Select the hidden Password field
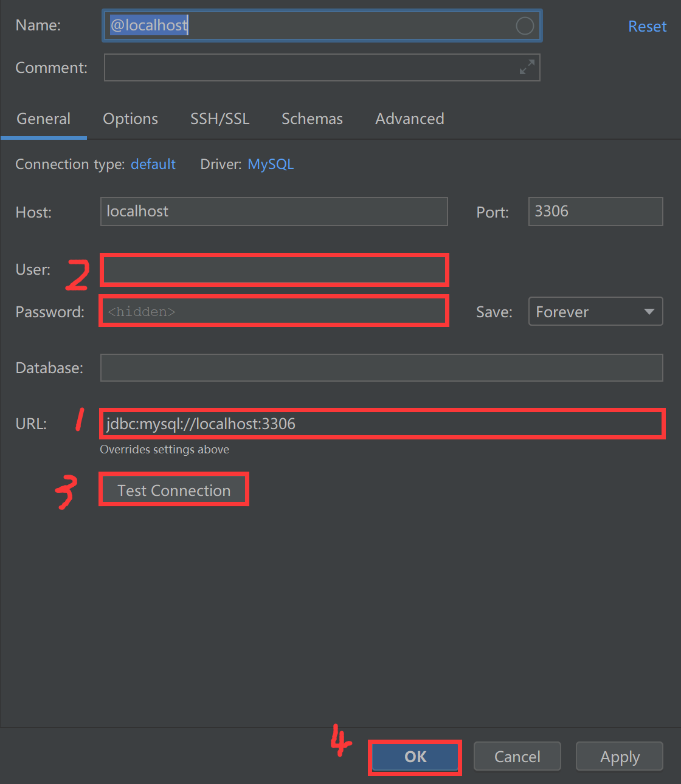 click(x=274, y=311)
